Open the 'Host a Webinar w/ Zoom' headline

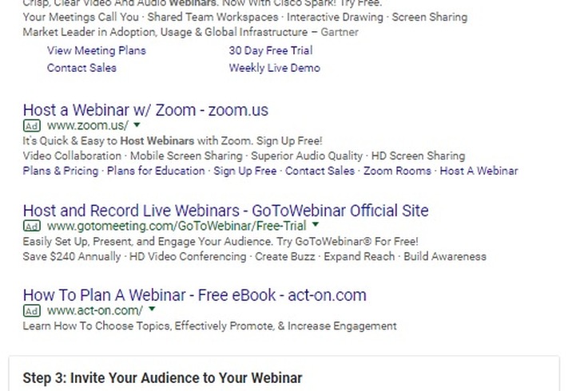point(145,110)
